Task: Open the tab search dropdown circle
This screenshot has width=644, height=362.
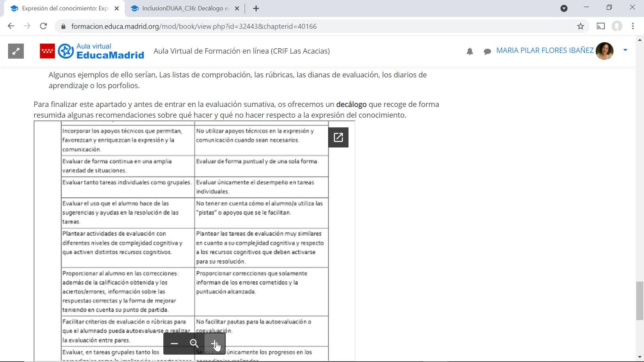Action: pyautogui.click(x=564, y=8)
